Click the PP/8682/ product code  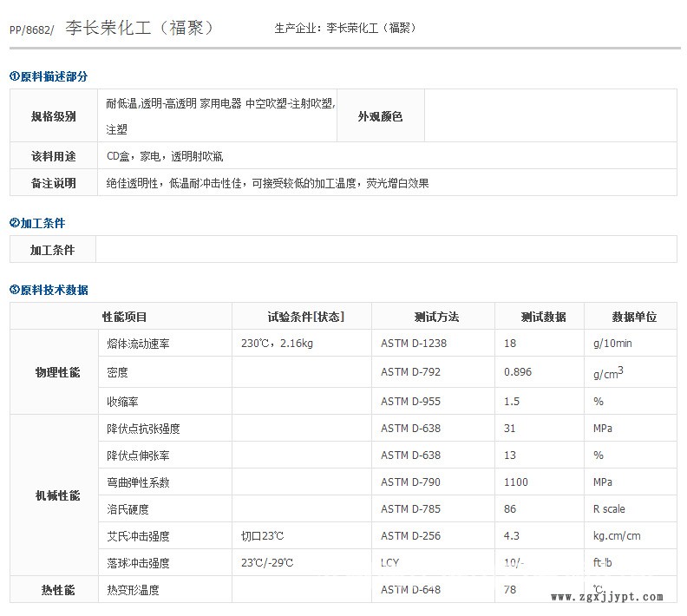point(31,29)
